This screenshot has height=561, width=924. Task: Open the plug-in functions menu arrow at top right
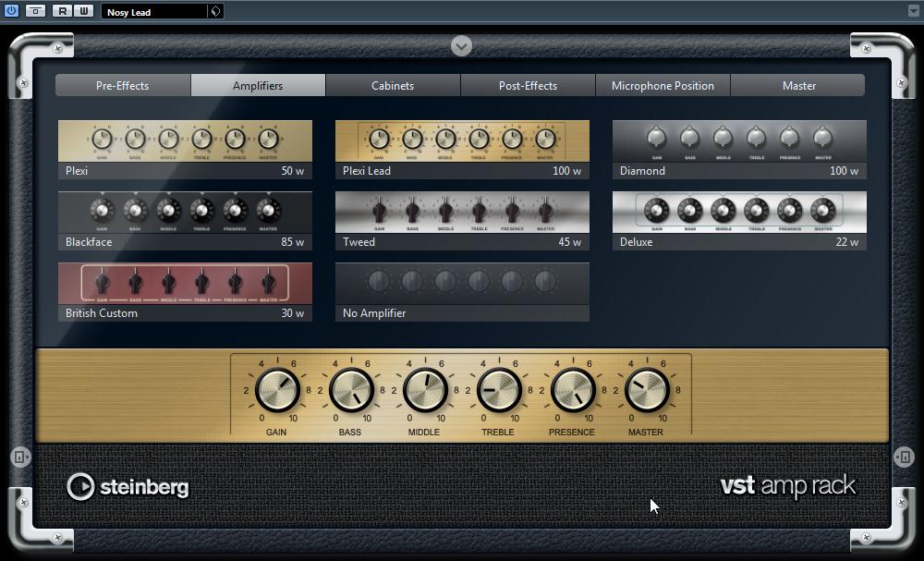913,10
